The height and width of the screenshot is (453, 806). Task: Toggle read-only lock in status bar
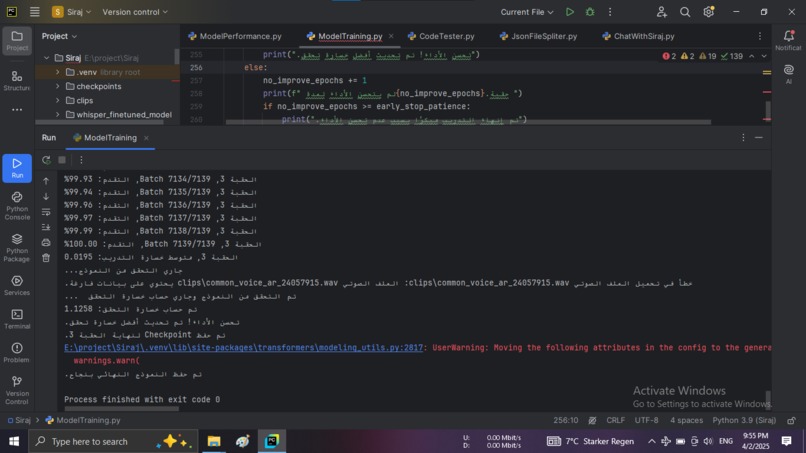coord(792,420)
